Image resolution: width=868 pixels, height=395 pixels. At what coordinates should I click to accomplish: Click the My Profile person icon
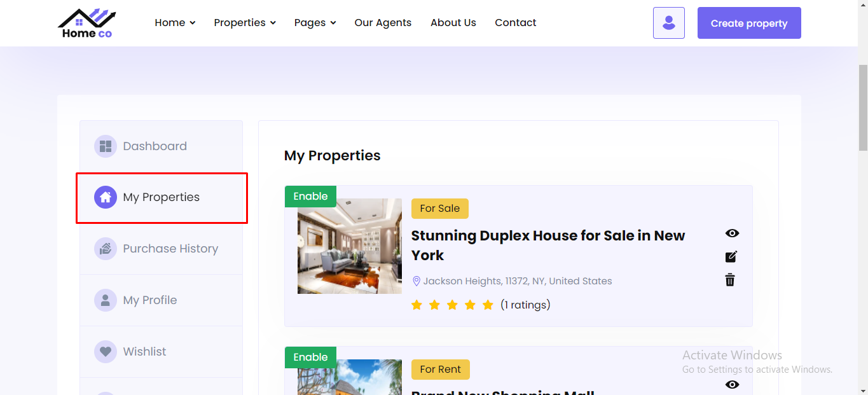click(x=106, y=300)
